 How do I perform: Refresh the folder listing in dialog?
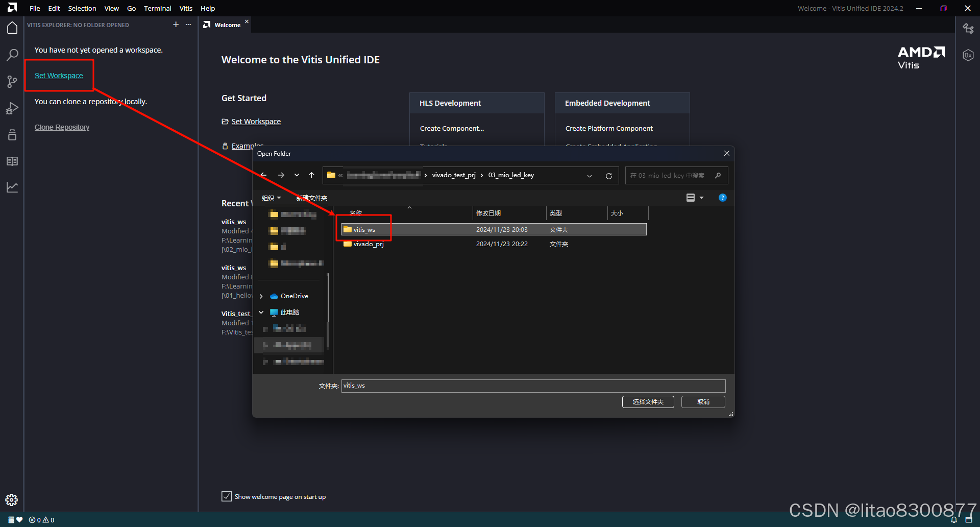(x=609, y=176)
